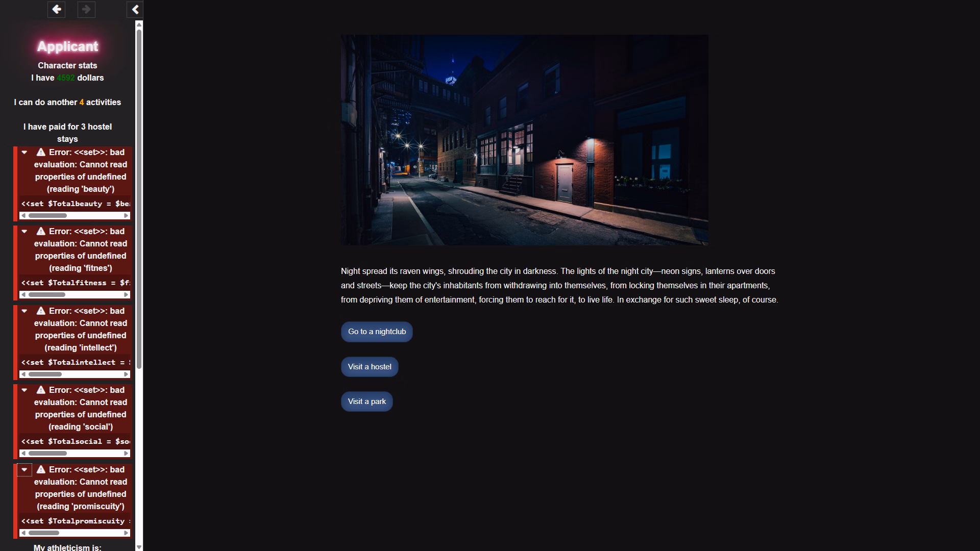The width and height of the screenshot is (980, 551).
Task: Click warning icon of the 'social' error
Action: (x=41, y=390)
